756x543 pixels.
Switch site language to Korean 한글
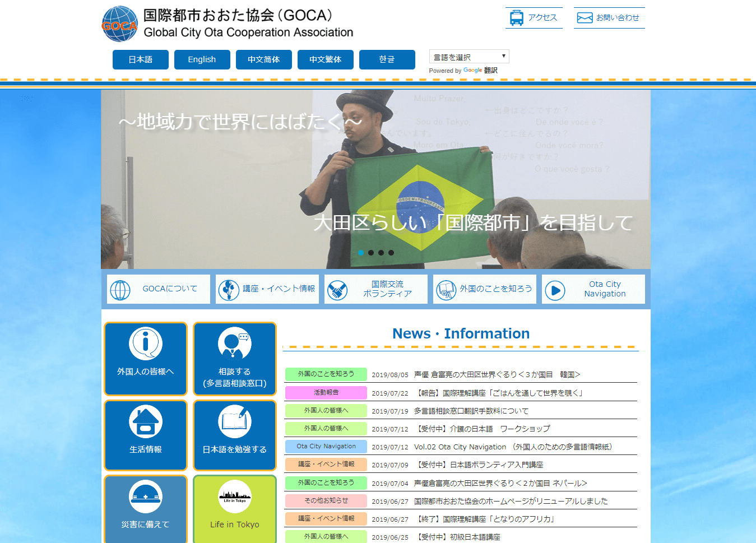point(387,59)
